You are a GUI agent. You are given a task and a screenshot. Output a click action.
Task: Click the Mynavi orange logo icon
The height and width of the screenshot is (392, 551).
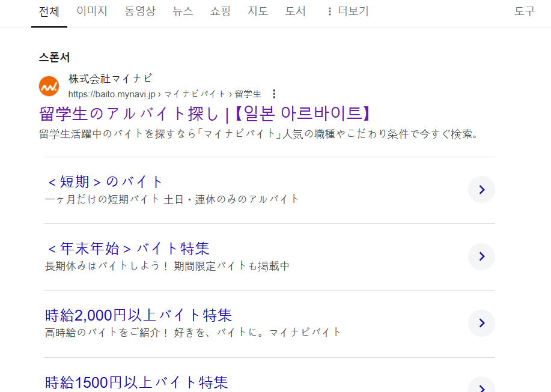pos(49,86)
